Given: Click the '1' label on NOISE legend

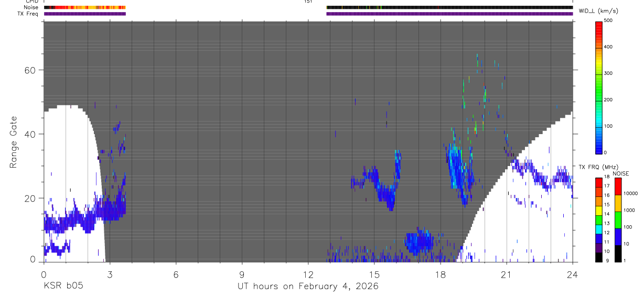Looking at the screenshot, I should pyautogui.click(x=625, y=260).
